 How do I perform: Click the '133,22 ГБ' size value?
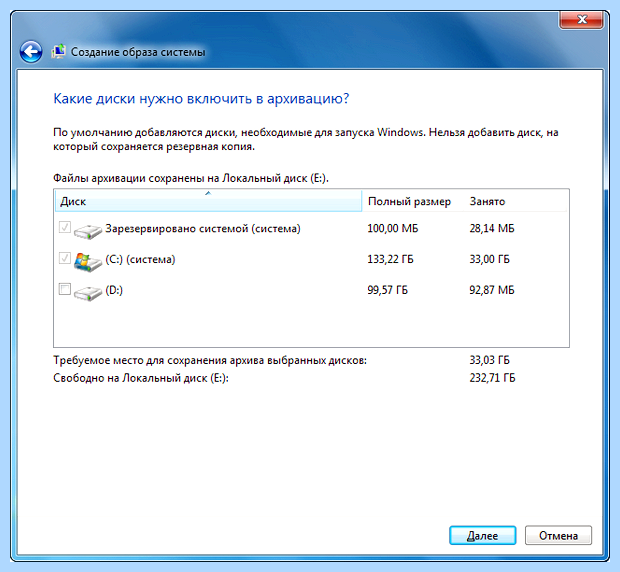[x=390, y=259]
